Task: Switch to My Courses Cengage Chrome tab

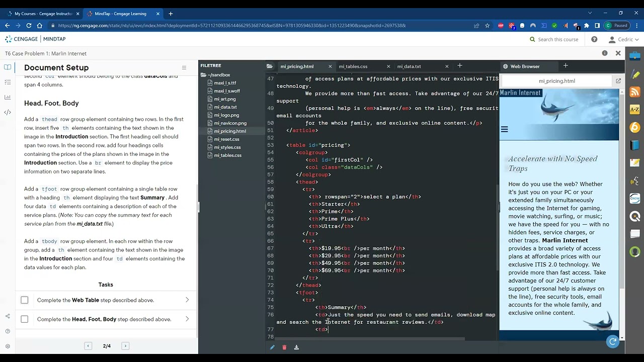Action: (43, 14)
